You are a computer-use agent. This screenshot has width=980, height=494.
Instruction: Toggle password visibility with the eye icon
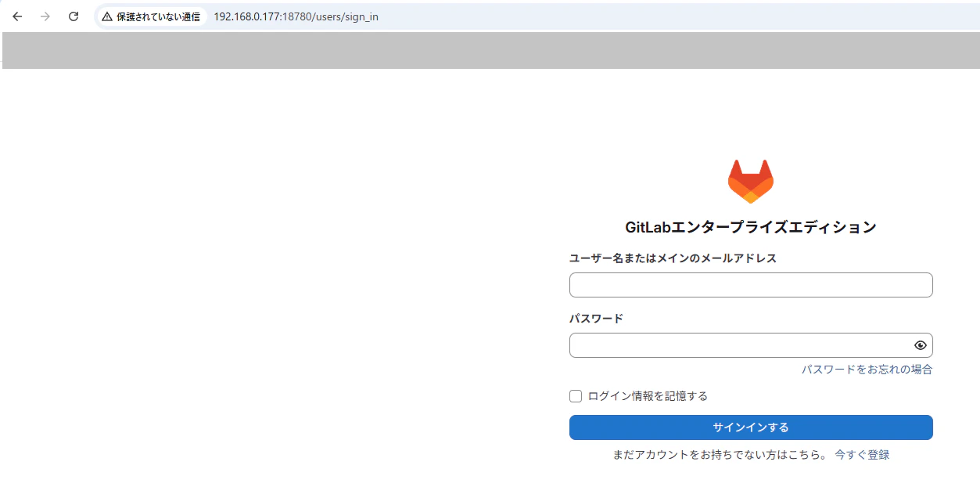tap(920, 344)
